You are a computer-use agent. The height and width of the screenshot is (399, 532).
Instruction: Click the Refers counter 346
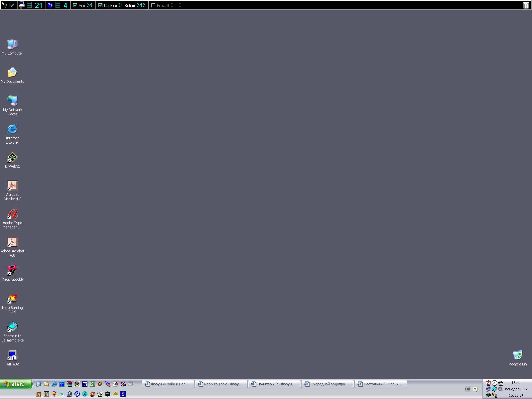point(141,5)
